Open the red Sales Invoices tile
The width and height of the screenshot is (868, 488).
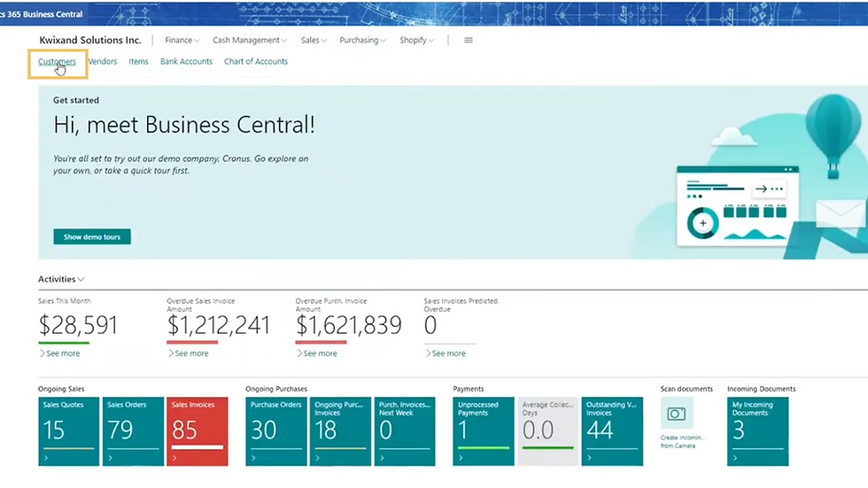197,431
